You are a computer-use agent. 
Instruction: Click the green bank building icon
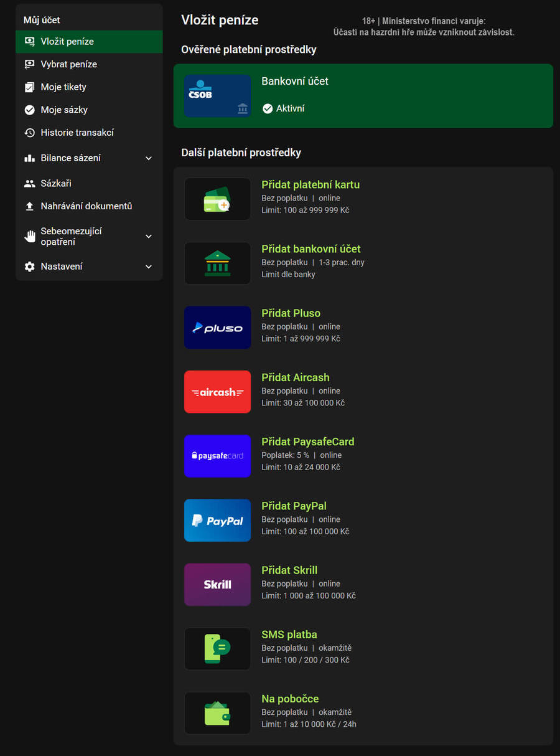pos(217,263)
